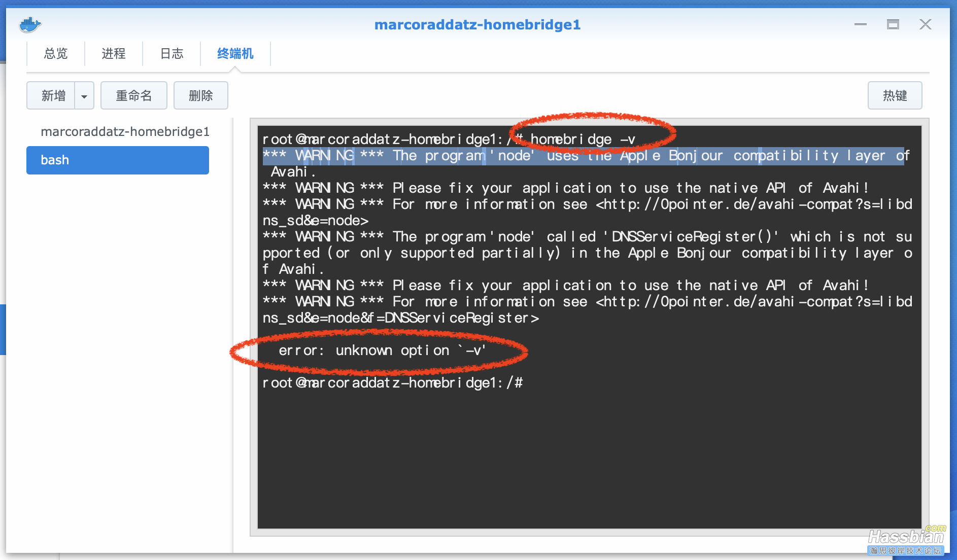957x560 pixels.
Task: Click the 'error: unknown option' line
Action: [382, 351]
